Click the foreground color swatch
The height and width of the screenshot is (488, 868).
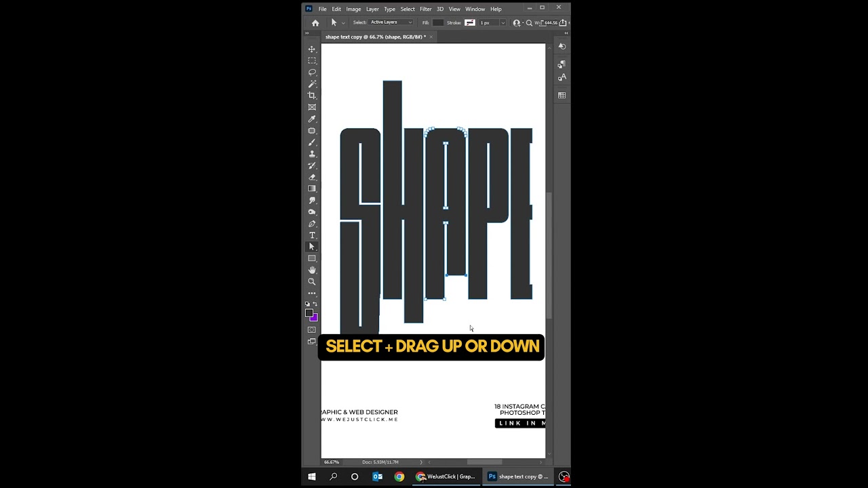[x=309, y=313]
